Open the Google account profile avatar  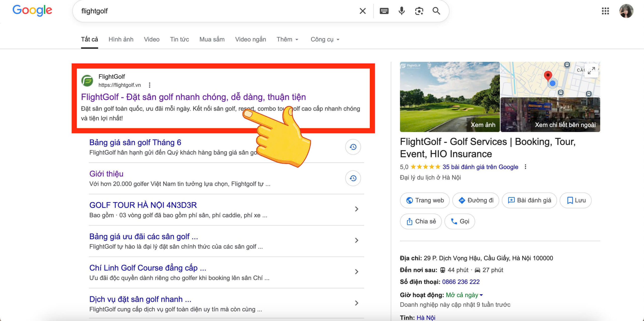[x=626, y=11]
